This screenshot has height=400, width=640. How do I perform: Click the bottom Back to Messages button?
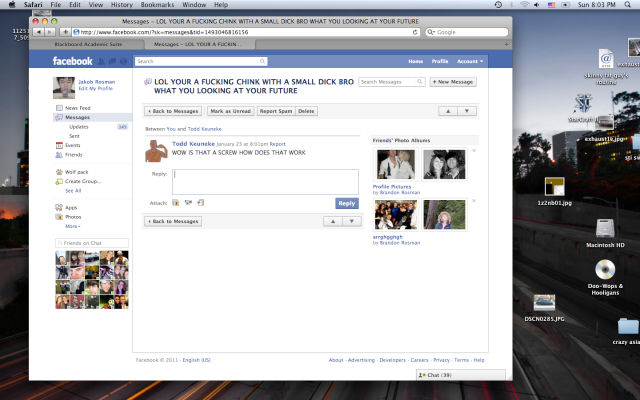(x=173, y=221)
